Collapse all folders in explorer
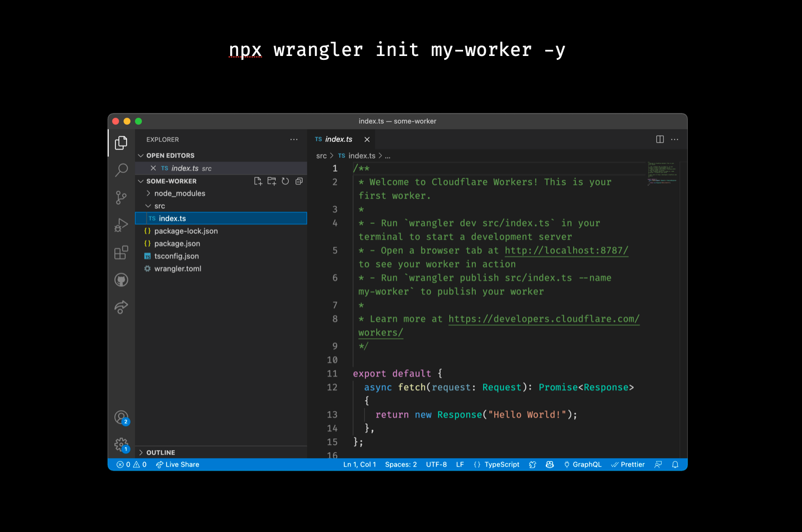Screen dimensions: 802x532 pos(299,181)
